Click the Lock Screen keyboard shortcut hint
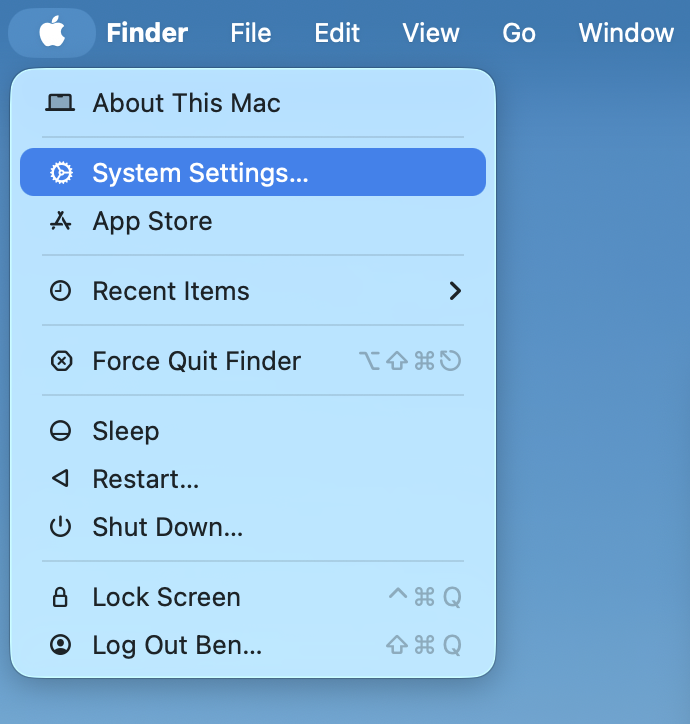The image size is (690, 724). coord(425,597)
